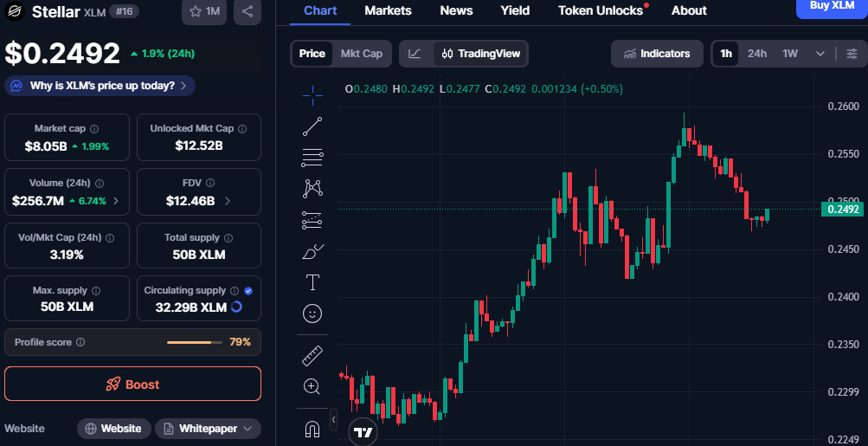Open the Fibonacci retracement tool
This screenshot has height=446, width=868.
(312, 157)
